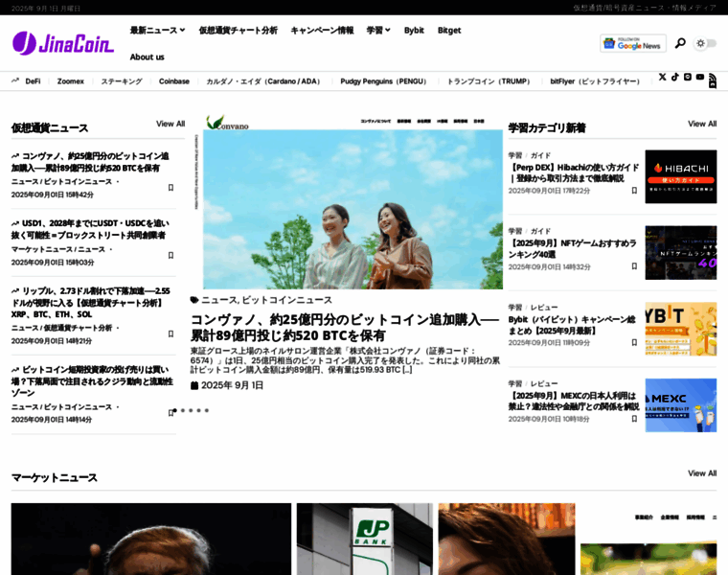Open the search magnifier icon
Viewport: 728px width, 575px height.
[x=680, y=43]
